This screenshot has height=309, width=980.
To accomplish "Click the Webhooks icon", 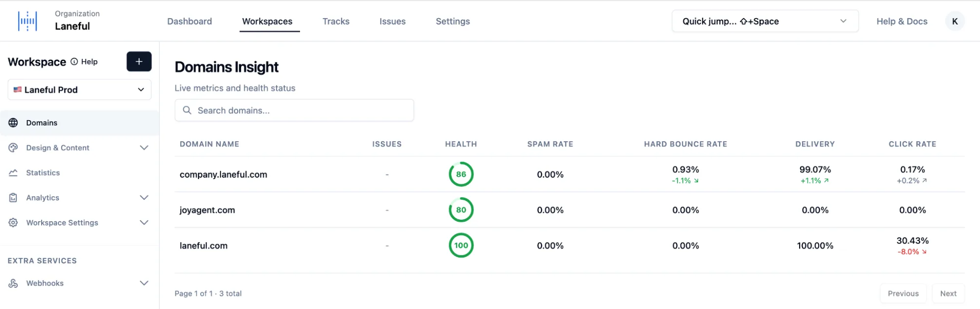I will tap(13, 283).
